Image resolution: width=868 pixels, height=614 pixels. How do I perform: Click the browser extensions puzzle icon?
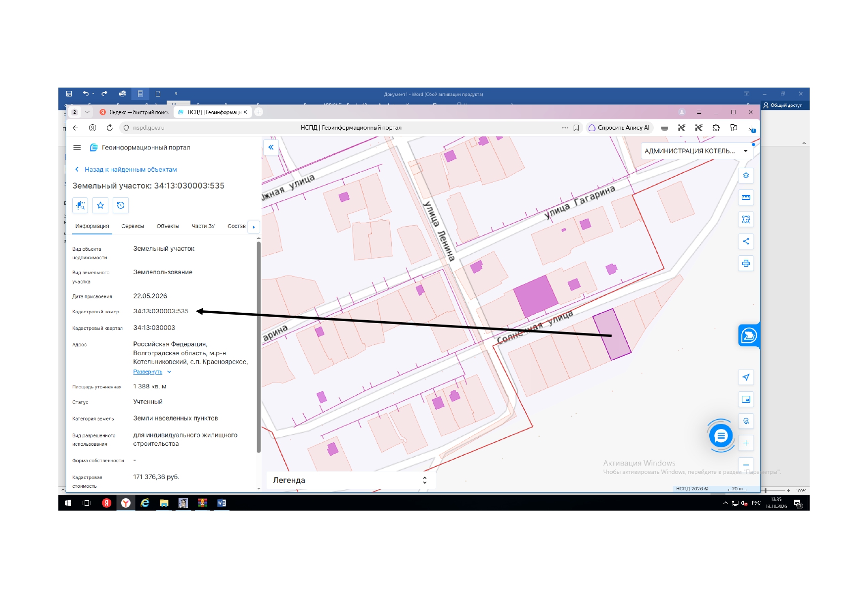[x=716, y=128]
